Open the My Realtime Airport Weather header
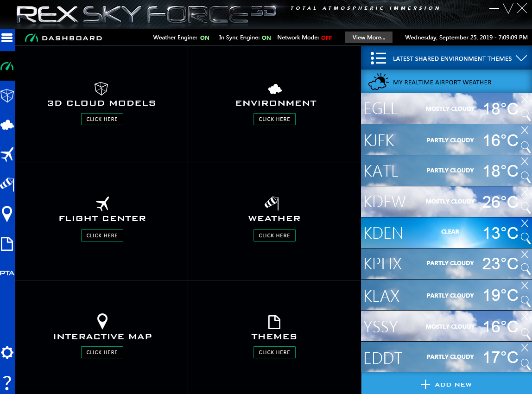Screen dimensions: 532x394 pos(442,82)
